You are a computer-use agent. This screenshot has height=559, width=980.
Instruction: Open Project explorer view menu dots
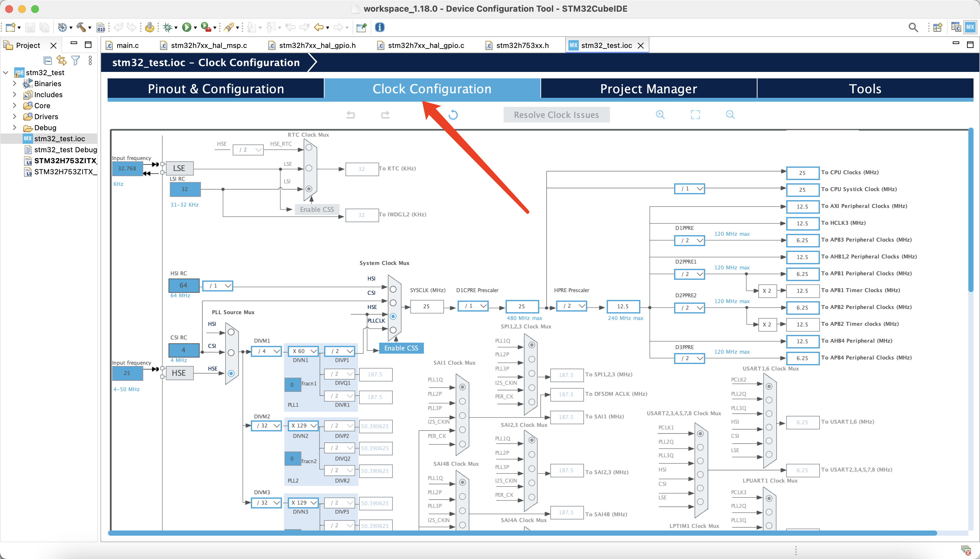pos(90,60)
